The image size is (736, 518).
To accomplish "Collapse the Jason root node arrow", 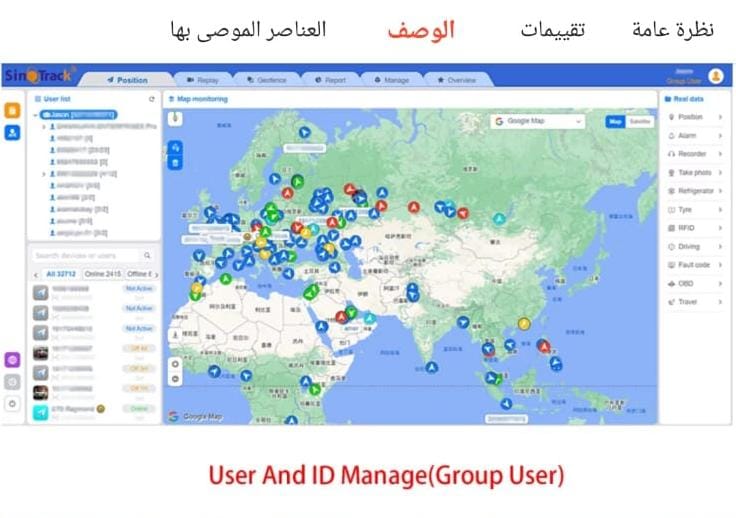I will coord(36,115).
